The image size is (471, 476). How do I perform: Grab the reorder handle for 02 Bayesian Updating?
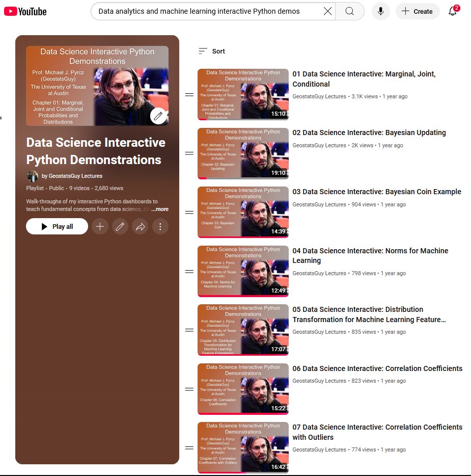[x=189, y=153]
